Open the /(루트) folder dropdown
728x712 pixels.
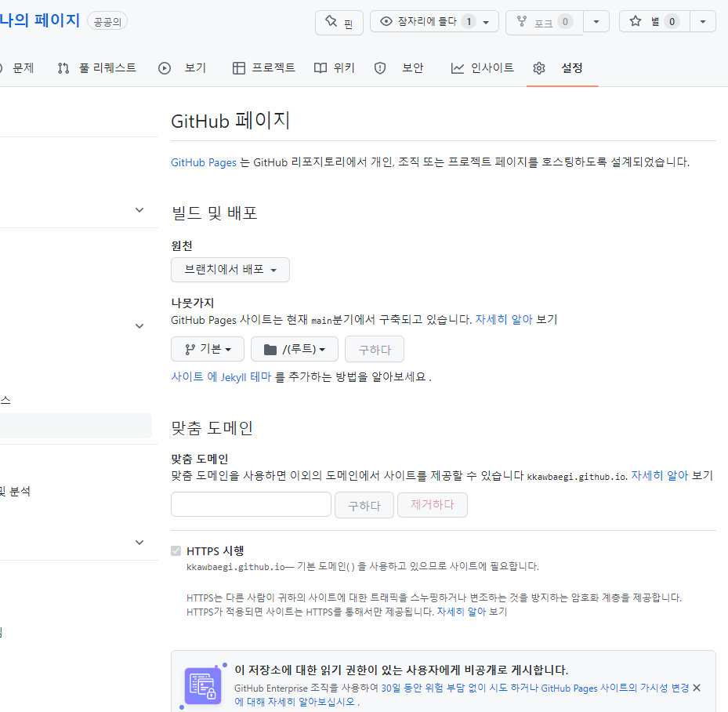pos(295,349)
